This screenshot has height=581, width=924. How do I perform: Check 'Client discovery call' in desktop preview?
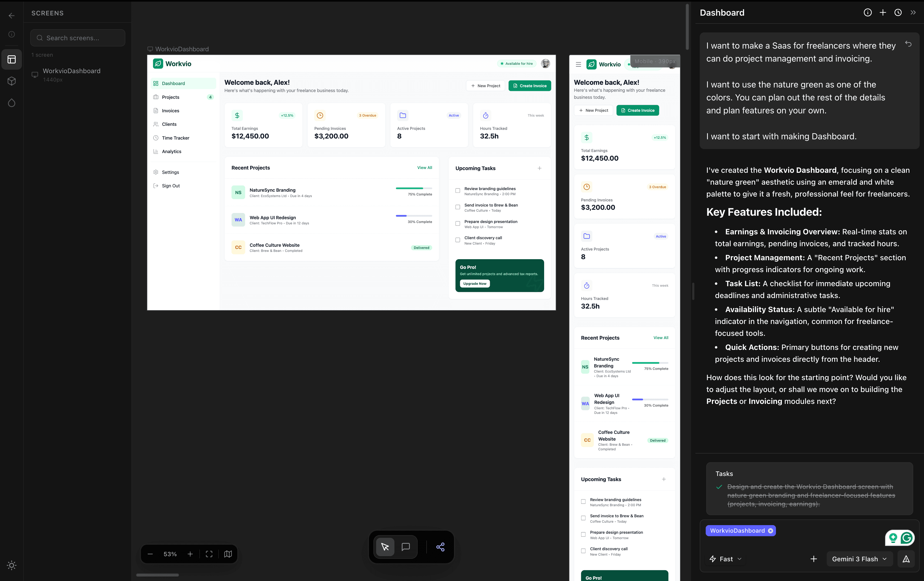[458, 240]
